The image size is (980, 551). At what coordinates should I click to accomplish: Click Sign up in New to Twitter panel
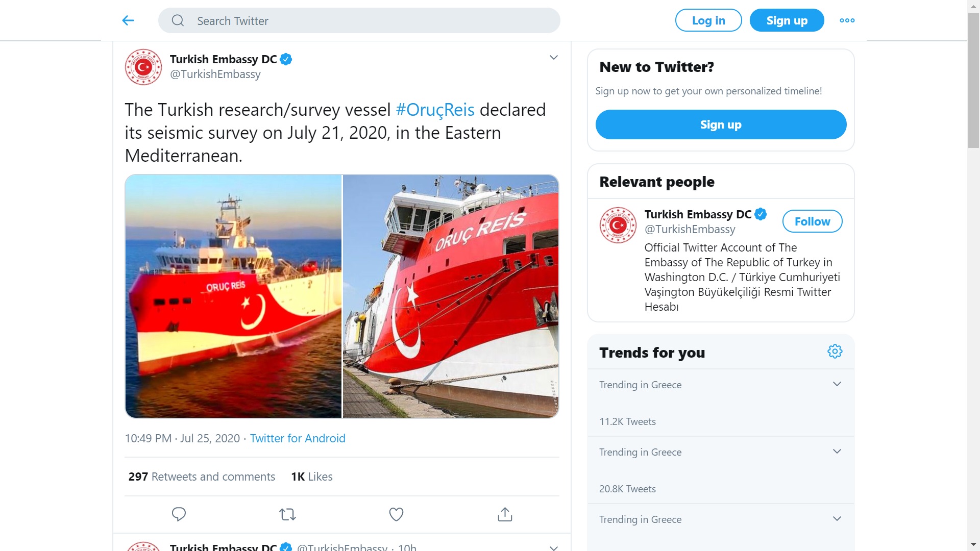coord(721,124)
